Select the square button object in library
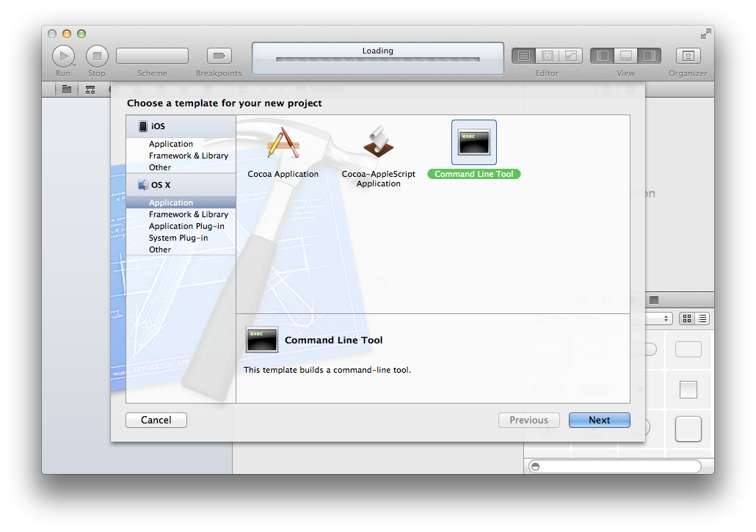 (x=688, y=390)
